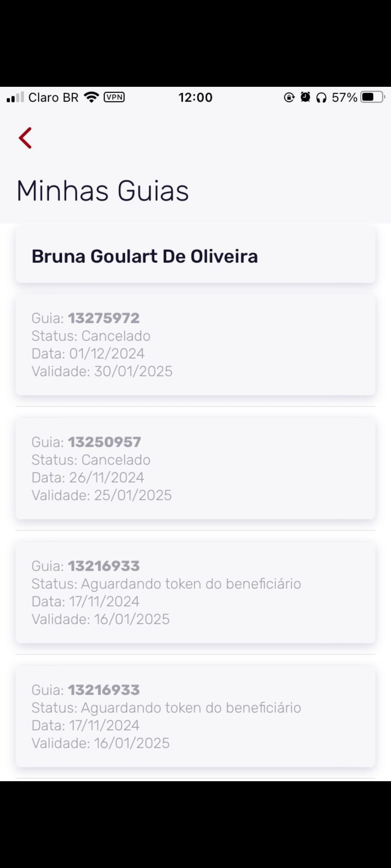Tap the headphones status icon
Image resolution: width=391 pixels, height=868 pixels.
321,97
